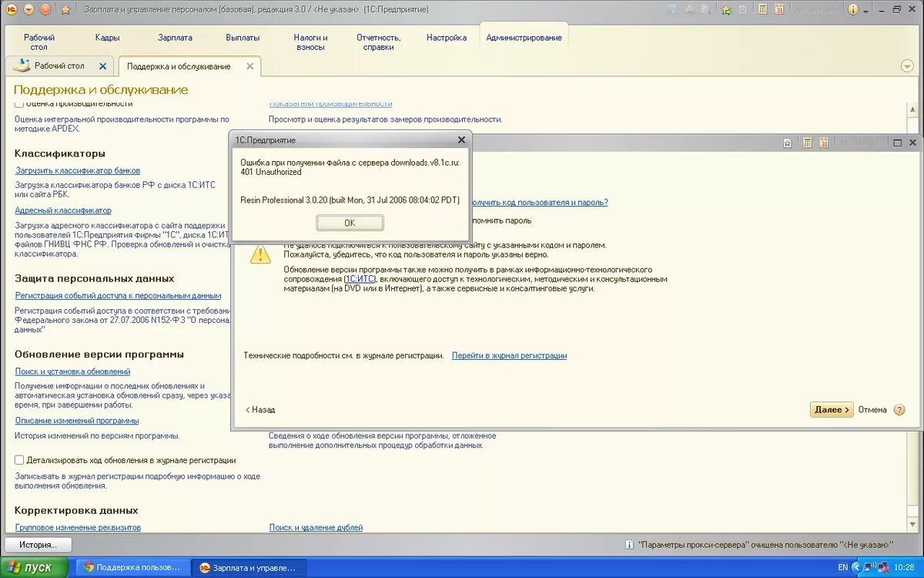Switch to the Рабочий стол tab

pyautogui.click(x=59, y=66)
